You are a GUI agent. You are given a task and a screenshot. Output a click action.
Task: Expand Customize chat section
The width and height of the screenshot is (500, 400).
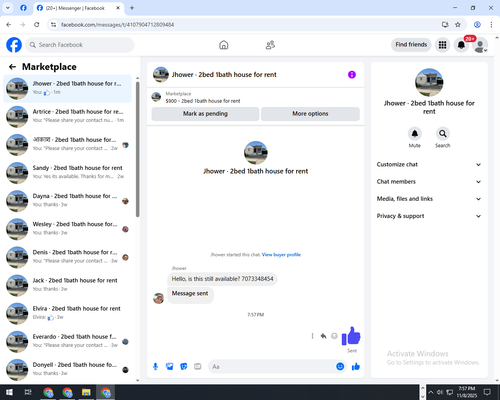pyautogui.click(x=429, y=164)
